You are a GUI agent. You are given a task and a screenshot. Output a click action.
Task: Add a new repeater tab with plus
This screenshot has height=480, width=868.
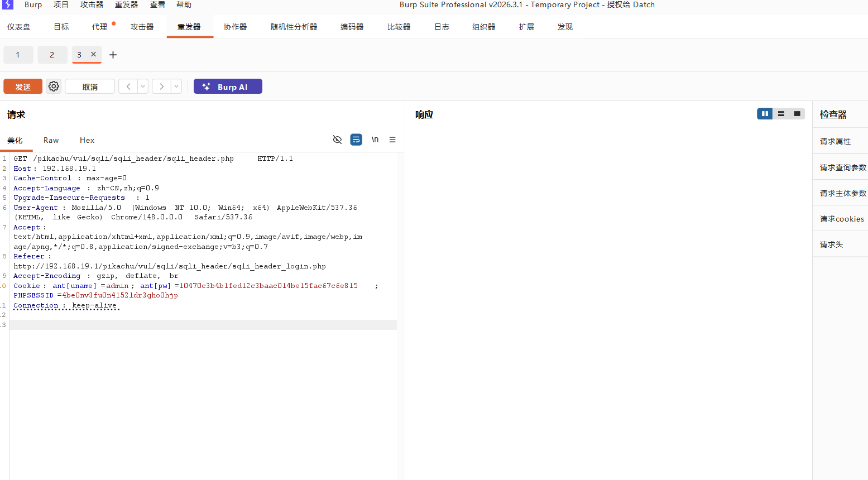[x=113, y=55]
